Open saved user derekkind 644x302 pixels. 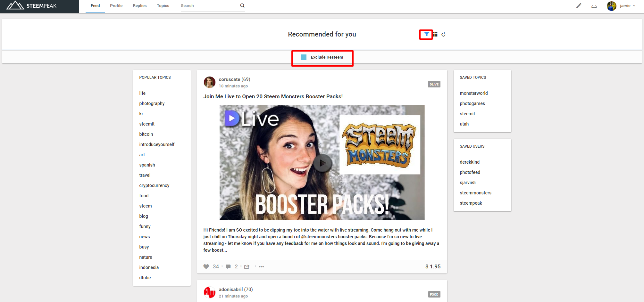(470, 162)
